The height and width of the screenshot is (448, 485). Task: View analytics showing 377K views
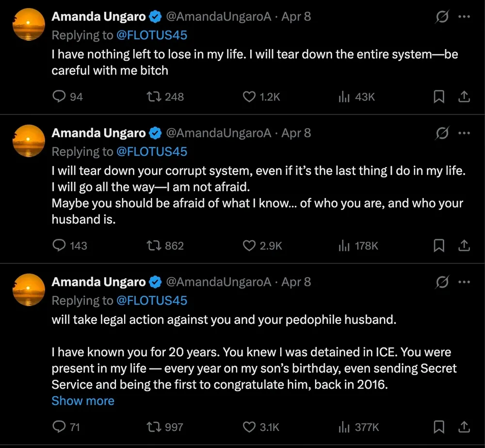[x=344, y=427]
